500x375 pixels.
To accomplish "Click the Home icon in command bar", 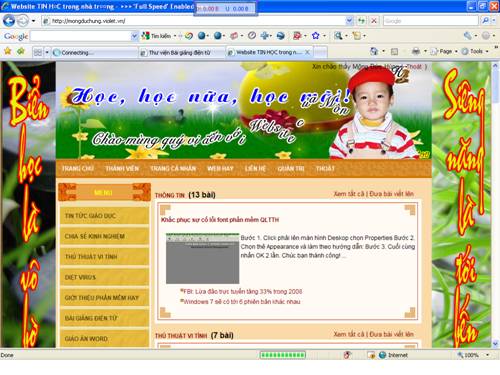I will click(374, 51).
